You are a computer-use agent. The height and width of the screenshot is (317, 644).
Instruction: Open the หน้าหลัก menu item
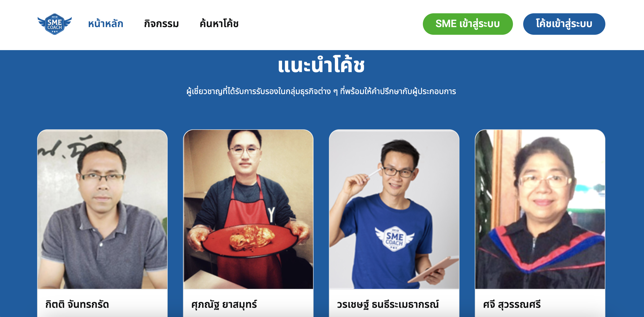(x=106, y=24)
